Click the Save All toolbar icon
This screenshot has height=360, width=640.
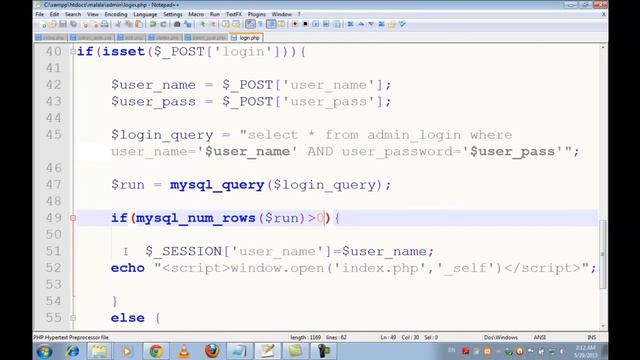tap(73, 24)
